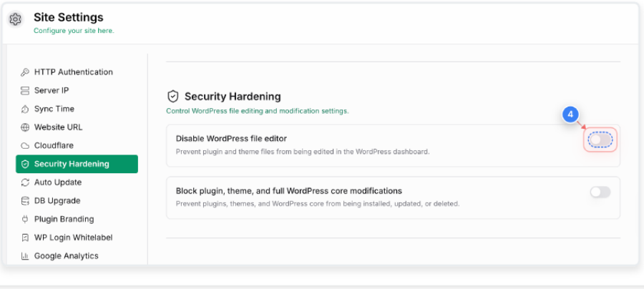Click the HTTP Authentication key icon
This screenshot has height=289, width=644.
tap(25, 72)
